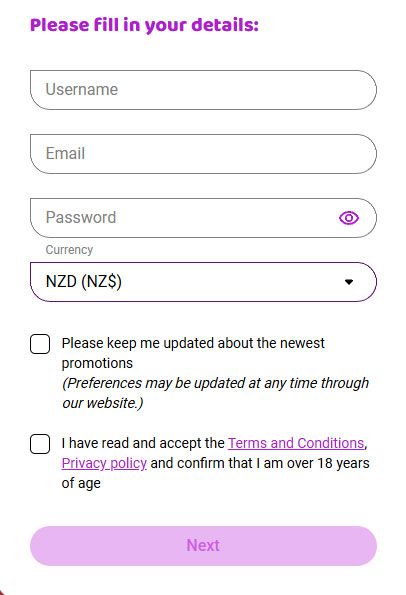Image resolution: width=406 pixels, height=595 pixels.
Task: Open the Terms and Conditions link
Action: [x=296, y=443]
